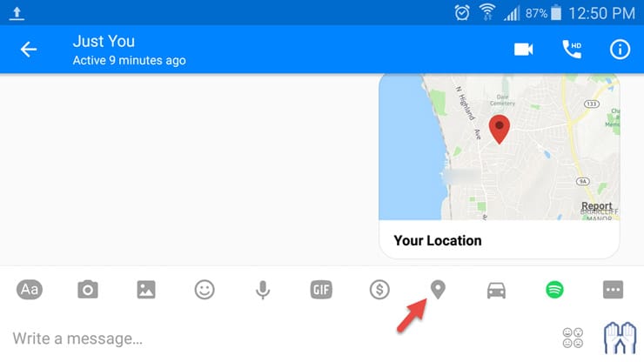Screen dimensions: 644x362
Task: Start an HD voice call
Action: point(572,50)
